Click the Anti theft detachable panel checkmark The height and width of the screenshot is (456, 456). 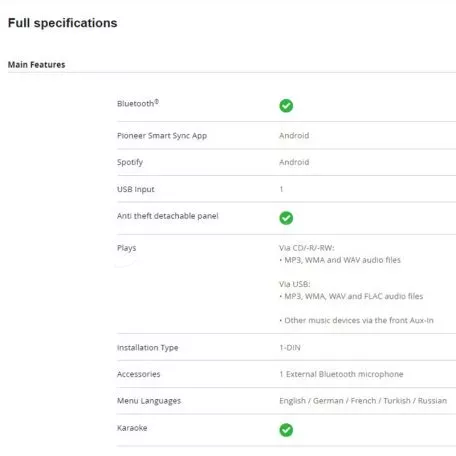click(286, 218)
